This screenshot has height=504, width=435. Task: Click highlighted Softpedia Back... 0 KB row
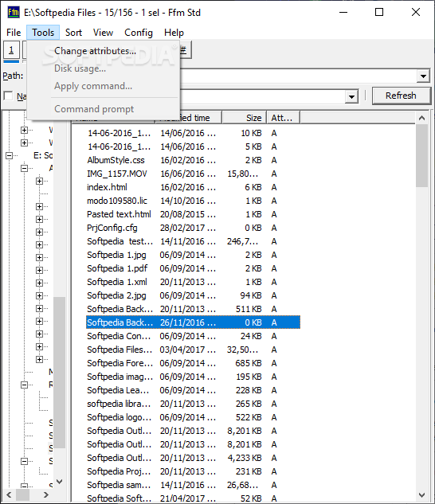coord(193,322)
